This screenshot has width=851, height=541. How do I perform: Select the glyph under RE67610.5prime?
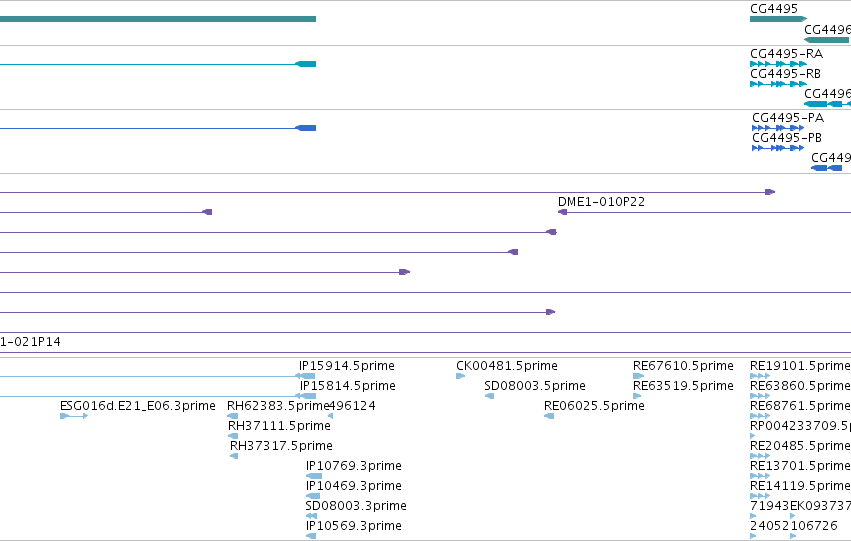[x=638, y=376]
